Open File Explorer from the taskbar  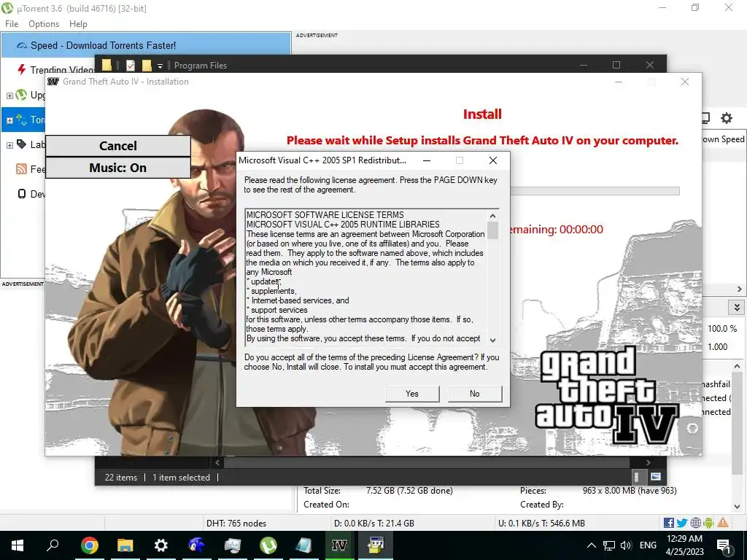tap(125, 545)
